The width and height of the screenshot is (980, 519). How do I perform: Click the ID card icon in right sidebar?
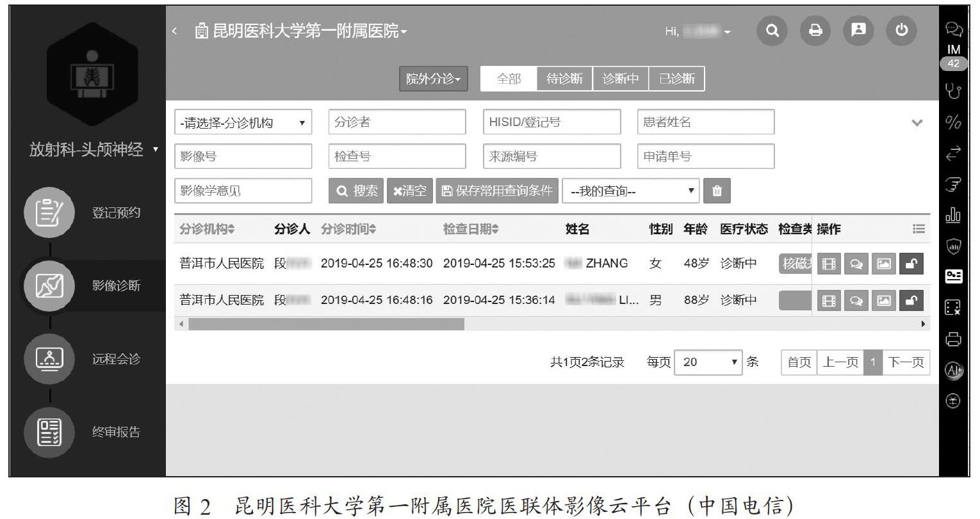click(x=954, y=276)
